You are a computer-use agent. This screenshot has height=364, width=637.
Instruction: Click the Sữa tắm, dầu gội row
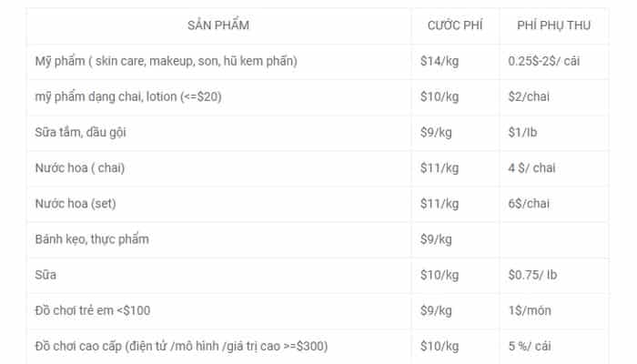318,133
